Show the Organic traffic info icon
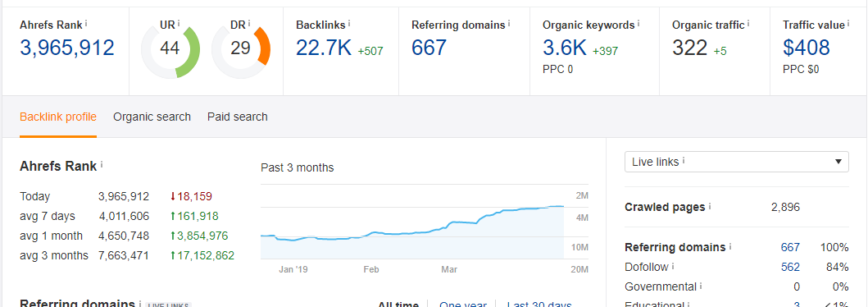868x307 pixels. (x=748, y=23)
